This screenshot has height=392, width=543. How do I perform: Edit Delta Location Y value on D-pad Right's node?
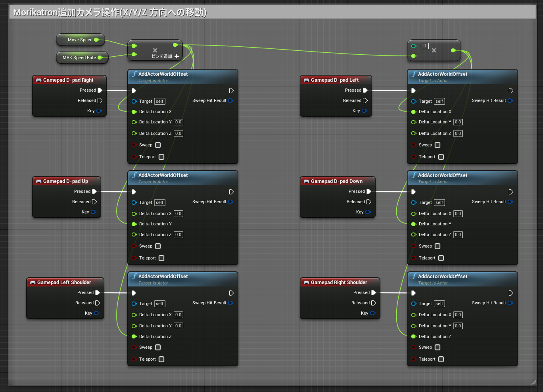point(178,122)
